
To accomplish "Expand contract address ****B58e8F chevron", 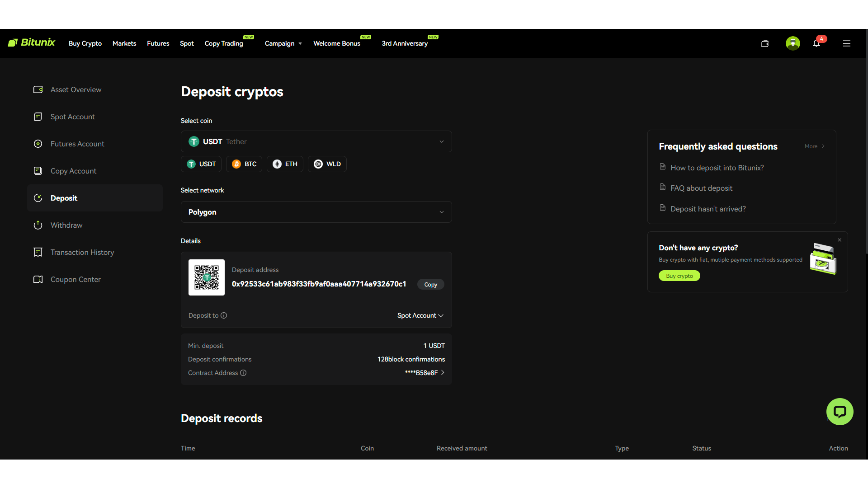I will point(443,373).
